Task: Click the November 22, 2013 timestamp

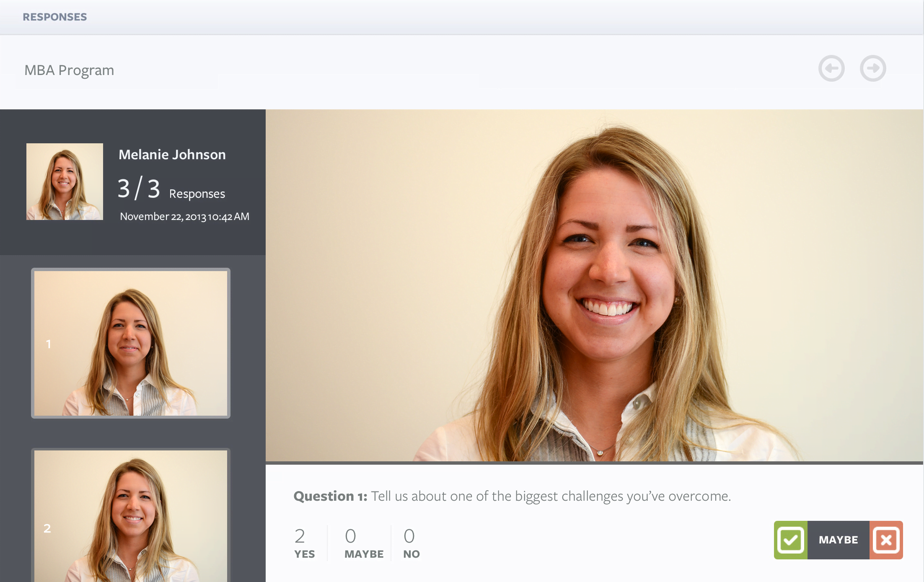Action: [x=184, y=217]
